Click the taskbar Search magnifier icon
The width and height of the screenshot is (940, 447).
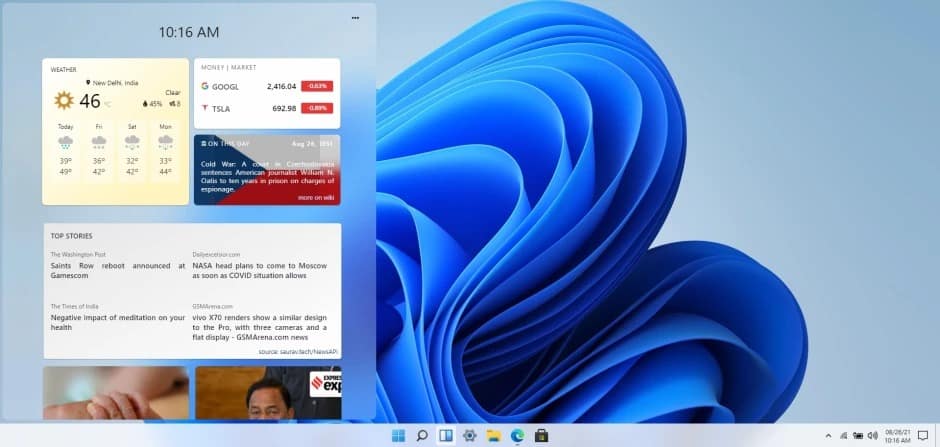coord(422,435)
